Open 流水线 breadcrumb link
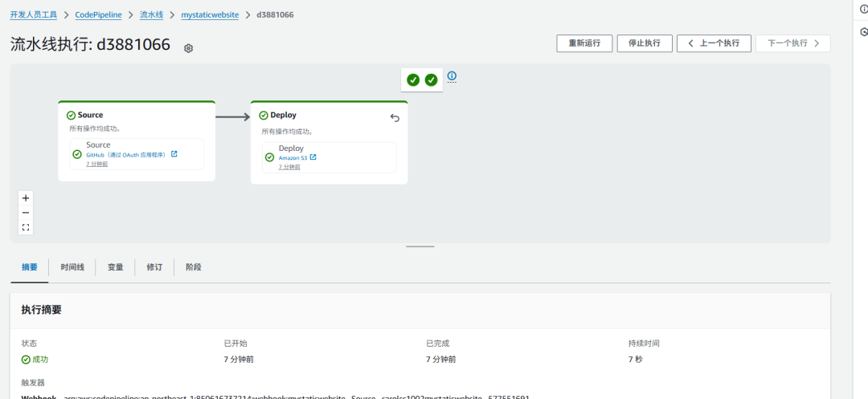The height and width of the screenshot is (399, 868). point(151,15)
